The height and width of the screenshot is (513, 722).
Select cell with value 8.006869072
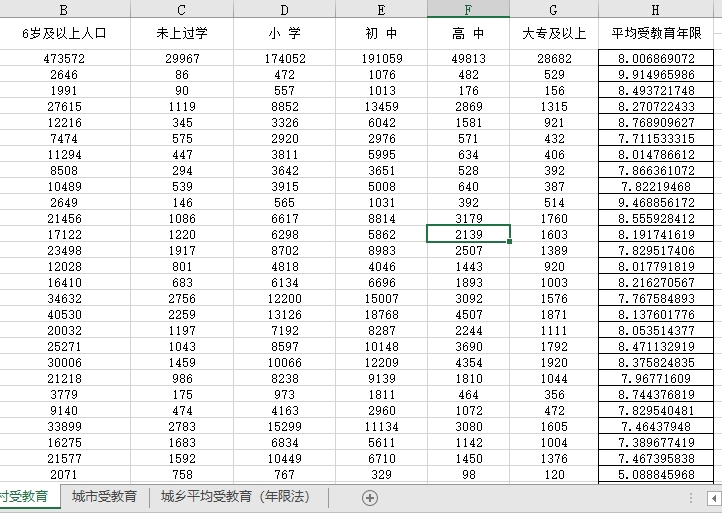click(x=656, y=58)
